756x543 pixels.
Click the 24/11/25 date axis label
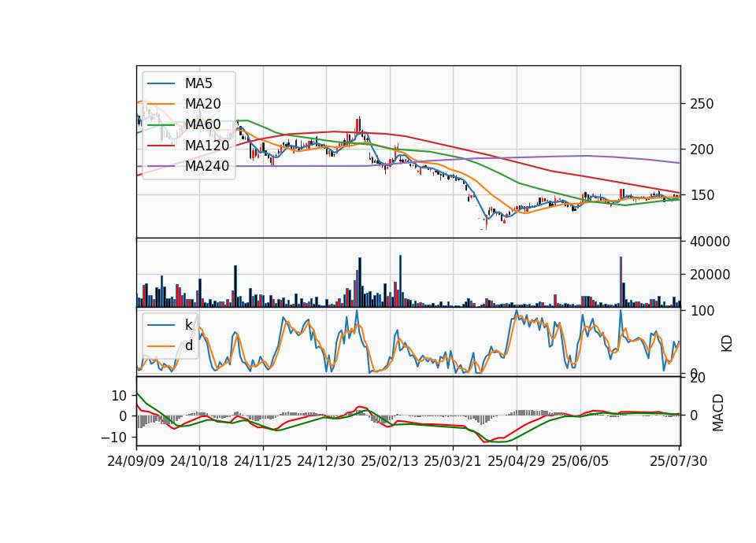pos(263,461)
